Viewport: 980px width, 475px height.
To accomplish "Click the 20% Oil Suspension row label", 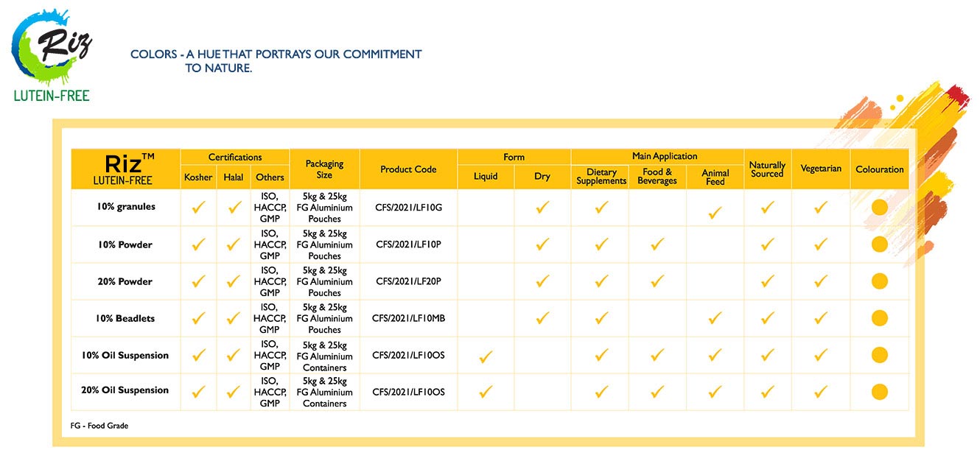I will [x=125, y=390].
